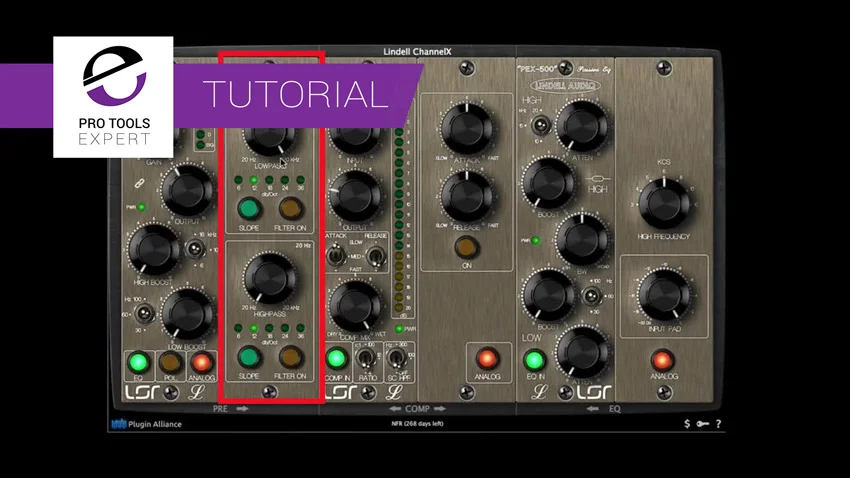Toggle the preamp ANALOG red button
The image size is (850, 478).
tap(201, 362)
